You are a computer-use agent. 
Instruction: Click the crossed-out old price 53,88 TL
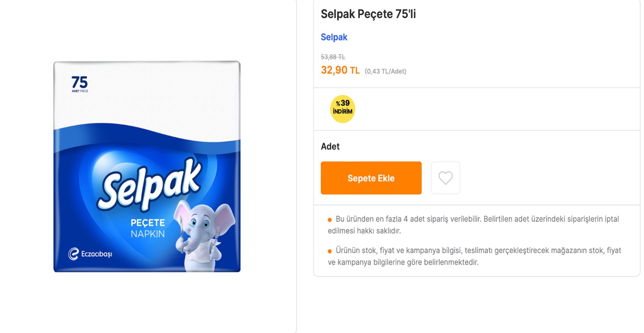(333, 57)
